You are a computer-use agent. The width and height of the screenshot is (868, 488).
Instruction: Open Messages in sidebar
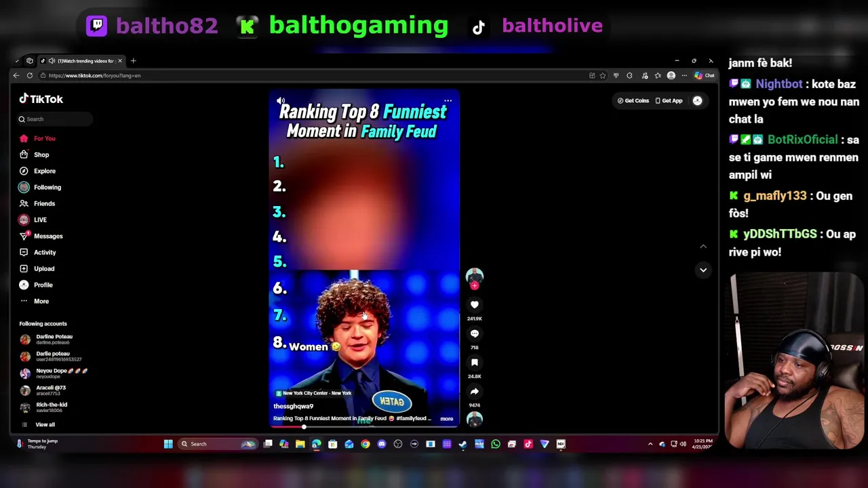[x=41, y=236]
